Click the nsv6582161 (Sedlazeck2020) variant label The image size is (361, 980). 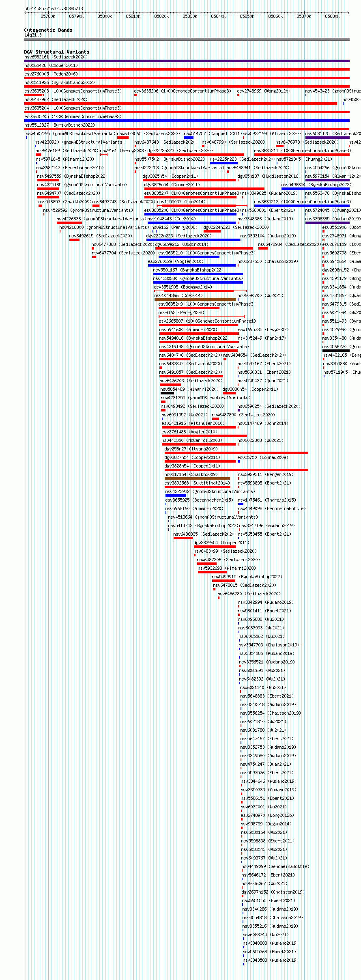(x=56, y=57)
